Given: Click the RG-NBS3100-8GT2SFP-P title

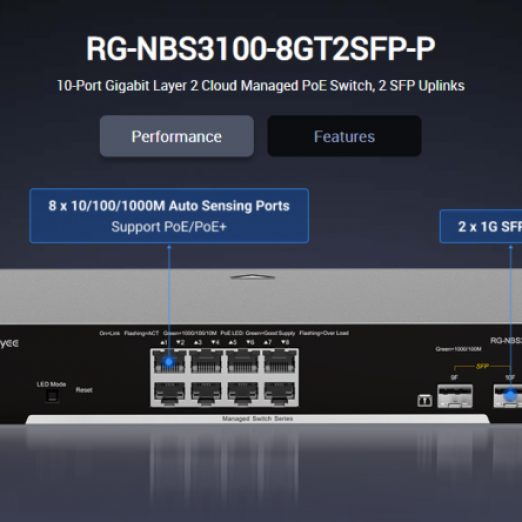Looking at the screenshot, I should tap(261, 49).
